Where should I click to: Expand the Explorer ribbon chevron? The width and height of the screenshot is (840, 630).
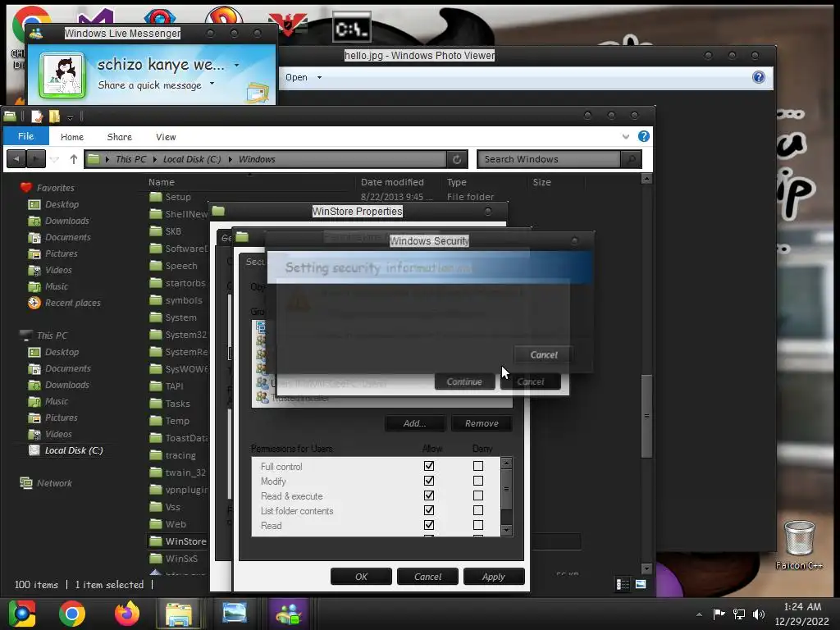point(625,137)
